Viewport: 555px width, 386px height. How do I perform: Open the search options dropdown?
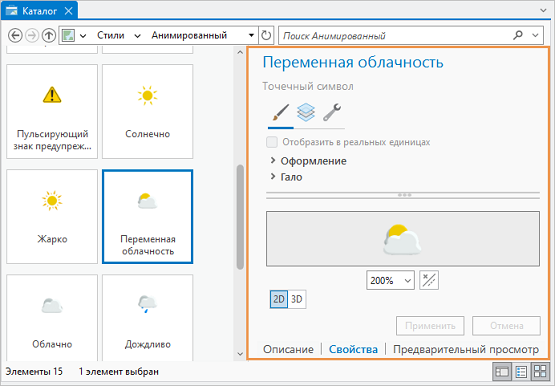[535, 35]
